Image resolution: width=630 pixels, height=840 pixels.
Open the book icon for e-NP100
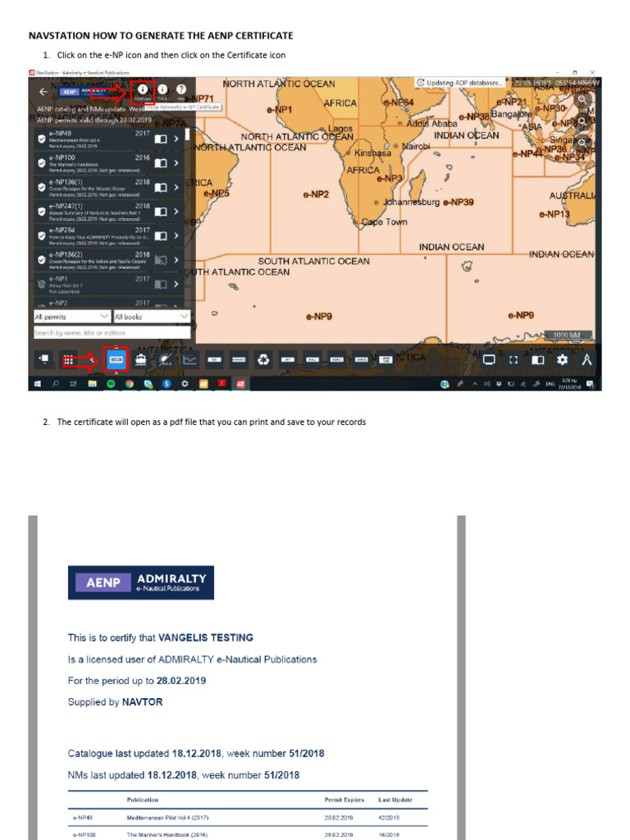coord(161,163)
